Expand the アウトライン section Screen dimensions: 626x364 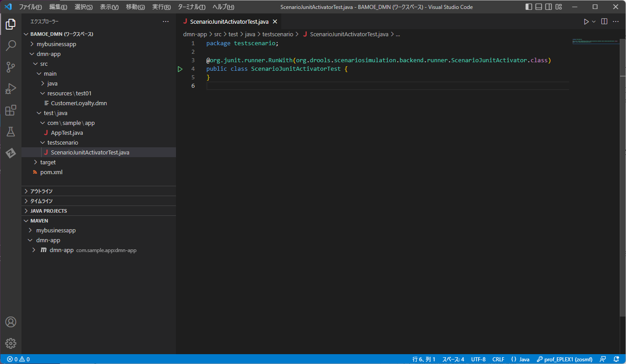point(99,191)
